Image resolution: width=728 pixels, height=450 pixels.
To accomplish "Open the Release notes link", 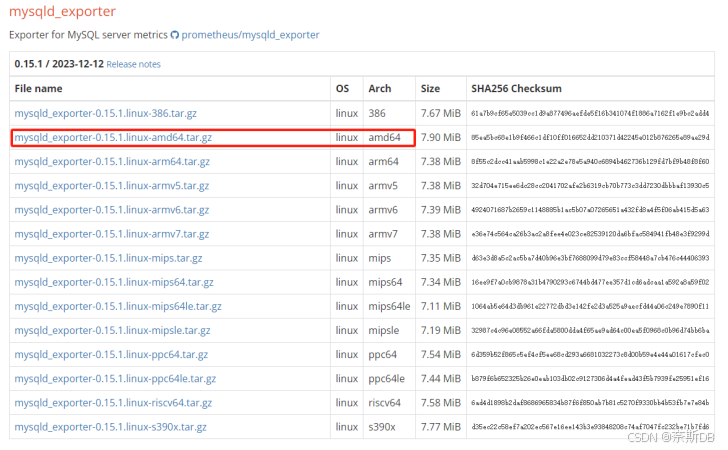I will tap(133, 64).
